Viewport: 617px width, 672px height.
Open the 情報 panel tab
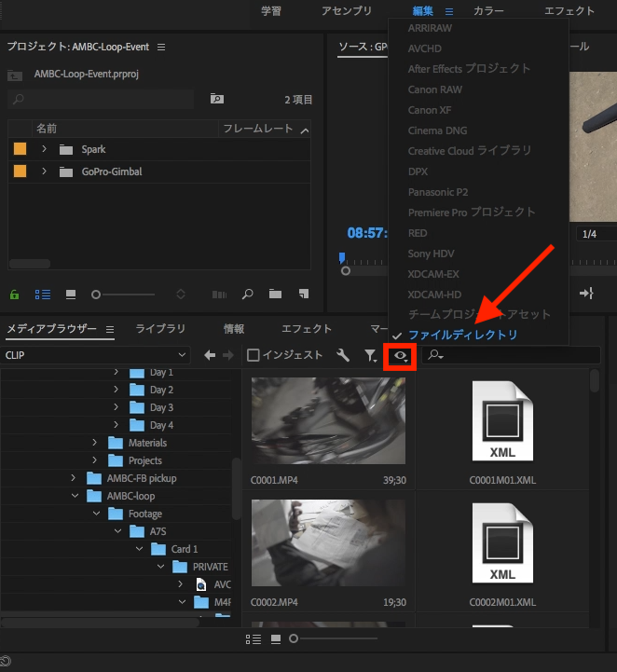click(234, 329)
